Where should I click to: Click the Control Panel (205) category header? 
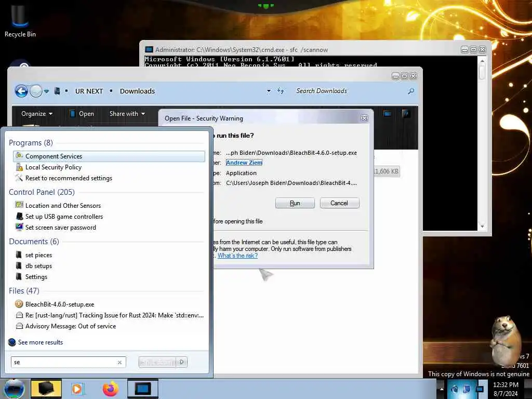[x=42, y=192]
